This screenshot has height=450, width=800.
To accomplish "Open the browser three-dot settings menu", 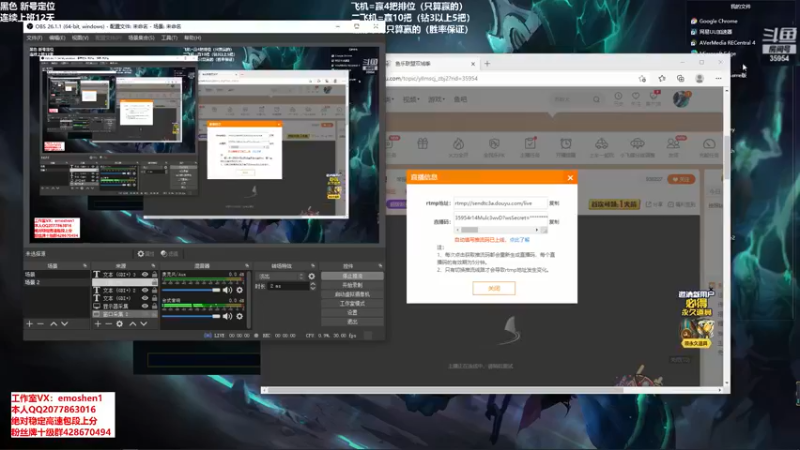I will coord(718,79).
